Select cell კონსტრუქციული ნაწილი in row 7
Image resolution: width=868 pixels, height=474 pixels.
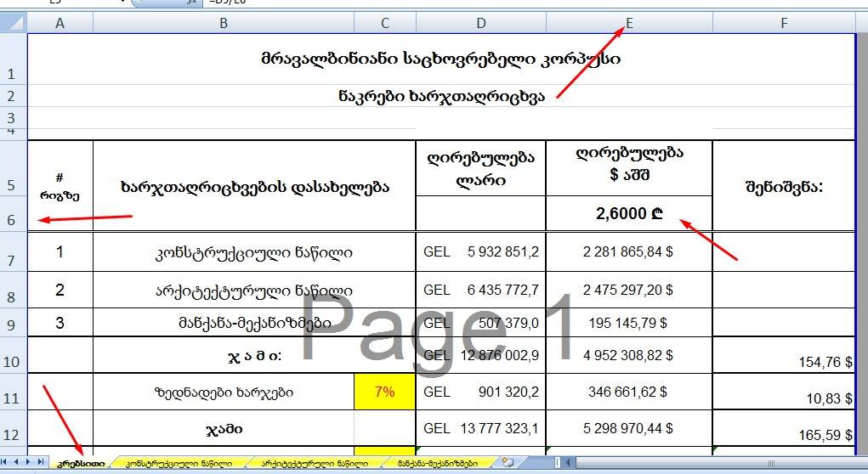(x=254, y=251)
